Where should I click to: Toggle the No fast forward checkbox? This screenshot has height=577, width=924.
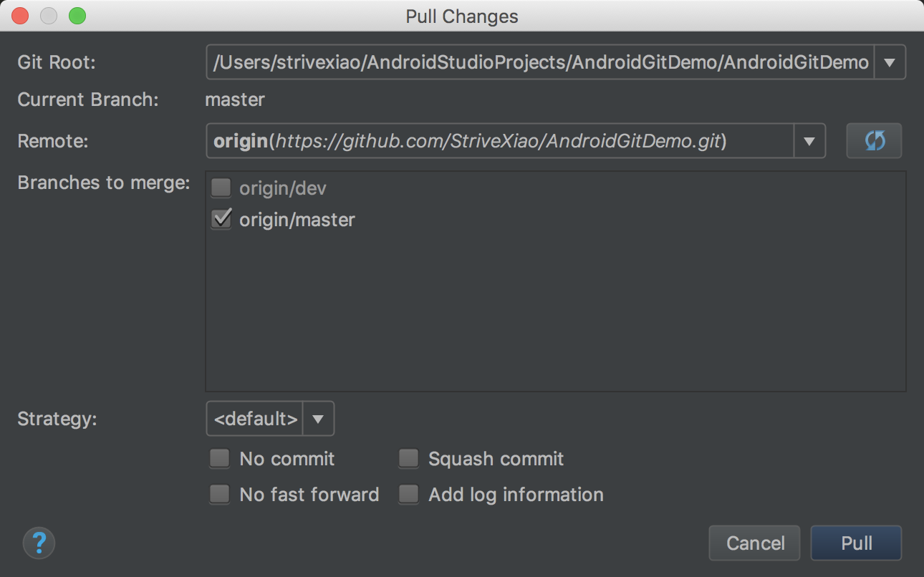220,494
